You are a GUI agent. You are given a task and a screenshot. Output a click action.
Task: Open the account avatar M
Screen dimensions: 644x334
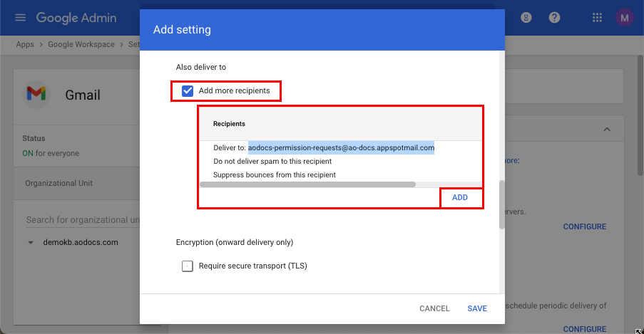coord(624,18)
